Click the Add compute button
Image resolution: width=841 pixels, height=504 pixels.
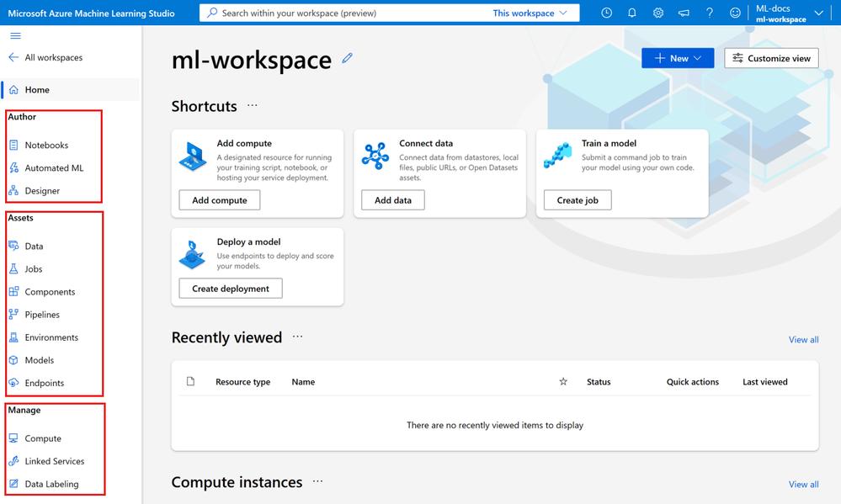(220, 200)
